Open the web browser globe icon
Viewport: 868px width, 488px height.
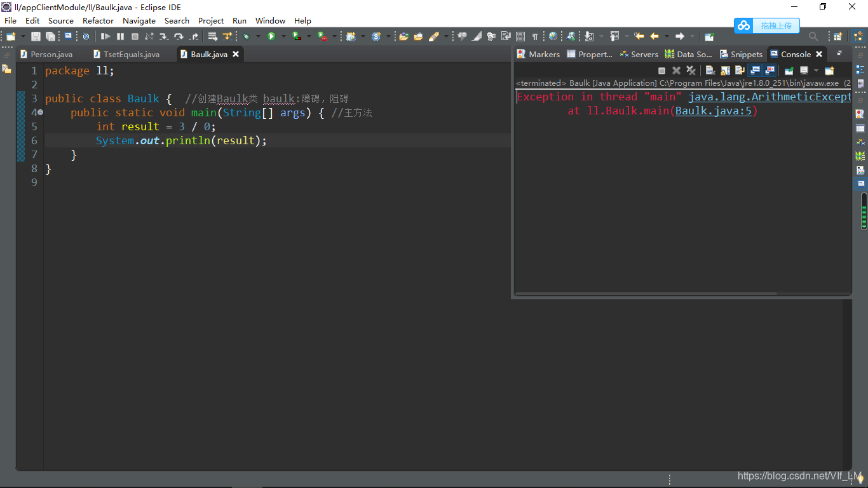point(553,36)
